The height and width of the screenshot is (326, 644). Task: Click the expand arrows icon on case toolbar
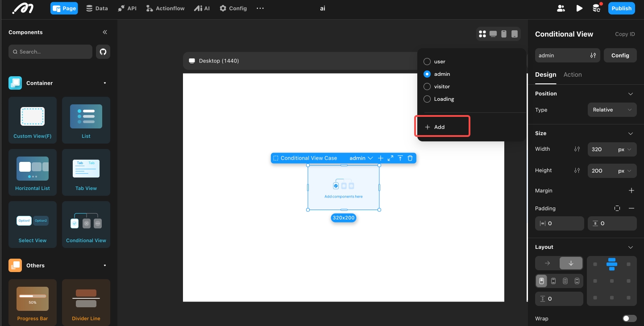coord(391,158)
